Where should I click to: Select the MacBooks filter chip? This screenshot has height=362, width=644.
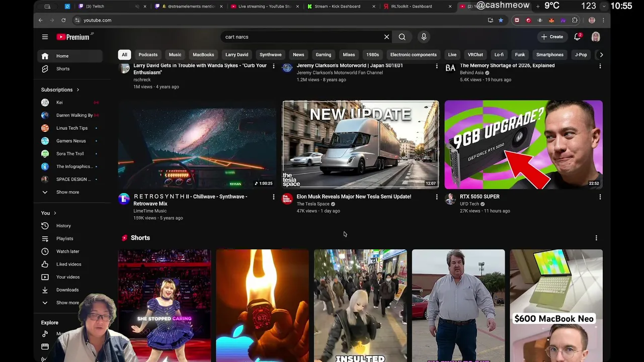[203, 55]
